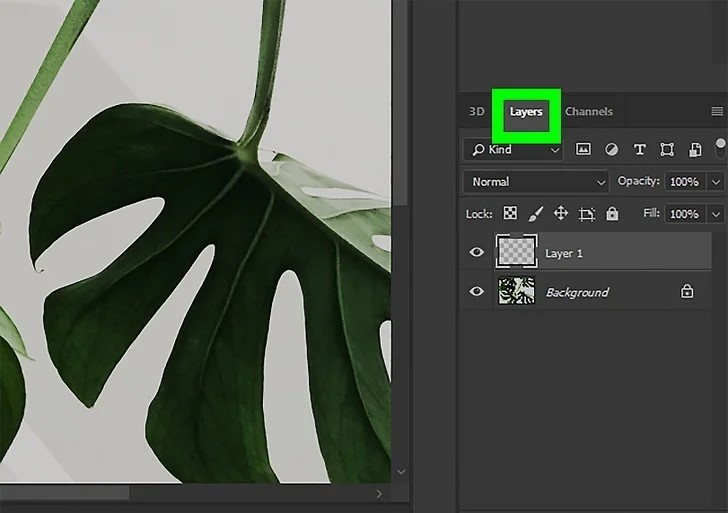Filter for shape layers icon
The image size is (728, 513).
[667, 150]
